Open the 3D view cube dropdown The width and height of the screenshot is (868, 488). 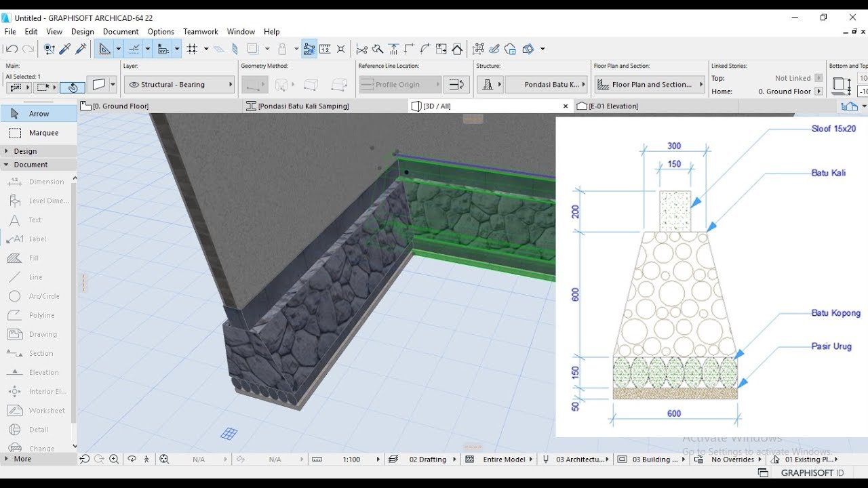(x=542, y=49)
